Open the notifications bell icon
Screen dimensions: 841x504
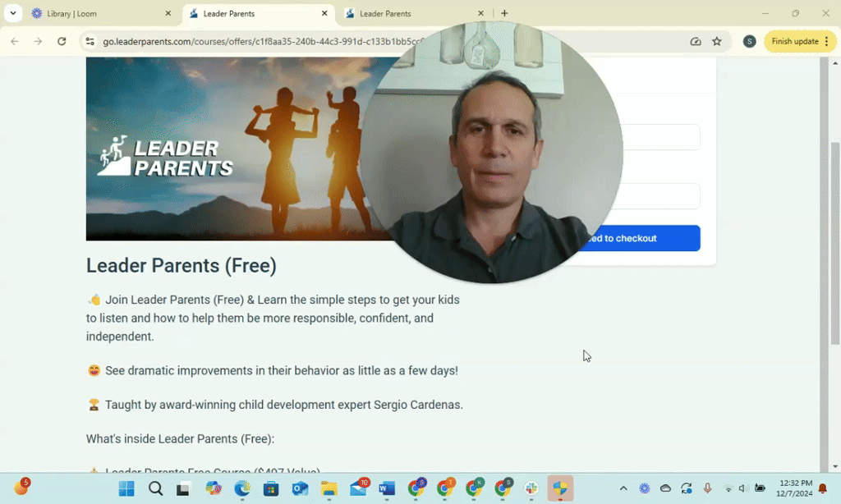point(823,488)
